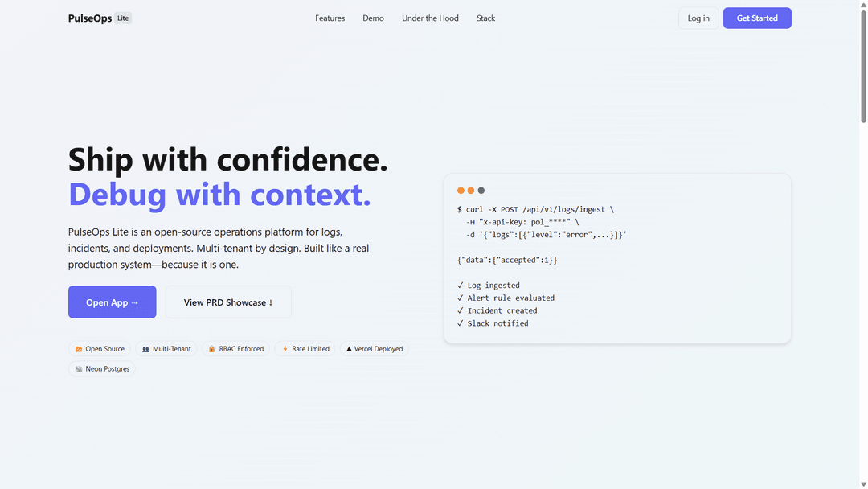This screenshot has width=868, height=489.
Task: Click the "Incident created" line
Action: coord(497,310)
